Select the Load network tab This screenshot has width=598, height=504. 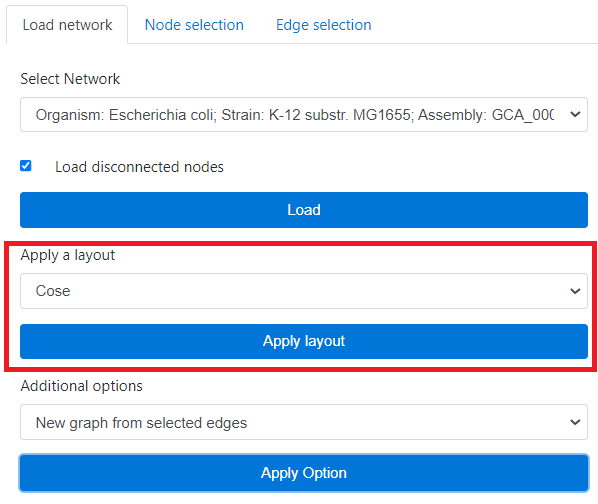[67, 25]
